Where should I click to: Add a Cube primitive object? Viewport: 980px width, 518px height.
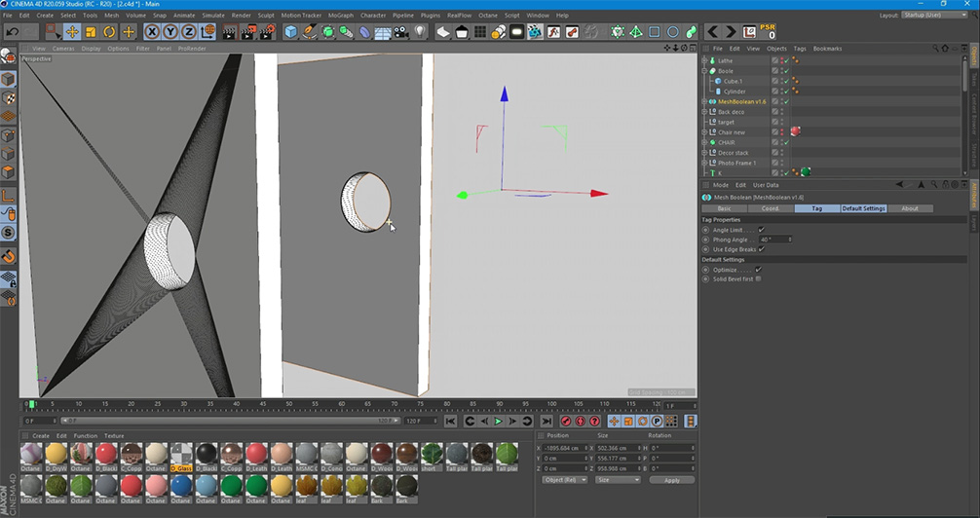click(x=290, y=32)
